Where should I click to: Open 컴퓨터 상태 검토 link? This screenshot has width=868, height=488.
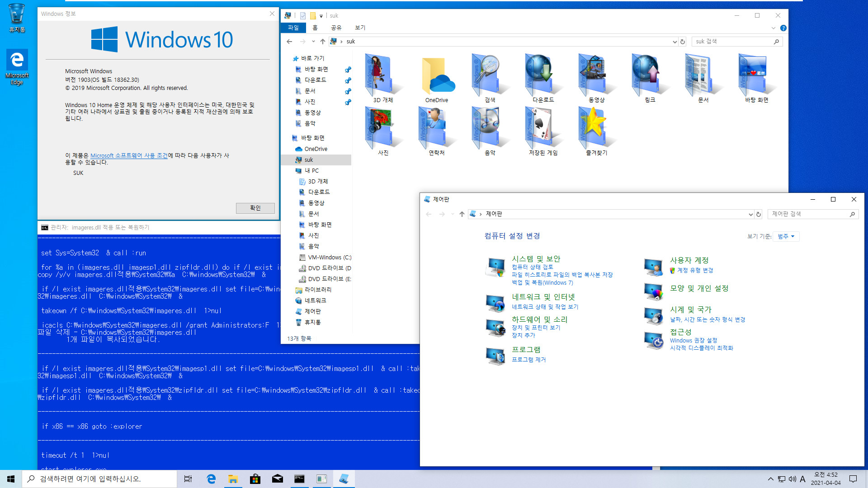(532, 267)
